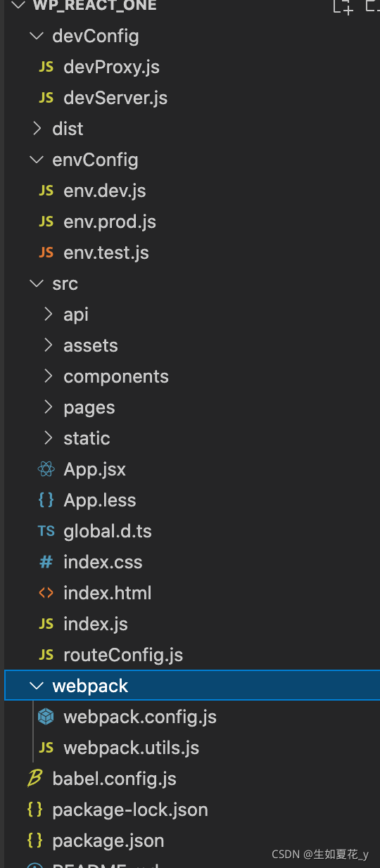Viewport: 380px width, 868px height.
Task: Click the New File icon in explorer header
Action: [343, 7]
